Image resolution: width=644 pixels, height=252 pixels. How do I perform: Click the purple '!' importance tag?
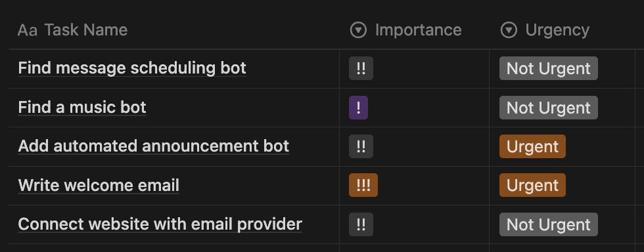click(359, 108)
